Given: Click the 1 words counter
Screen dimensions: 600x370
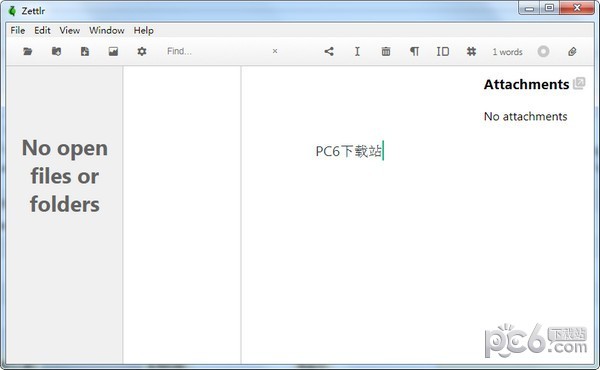Looking at the screenshot, I should click(x=507, y=52).
